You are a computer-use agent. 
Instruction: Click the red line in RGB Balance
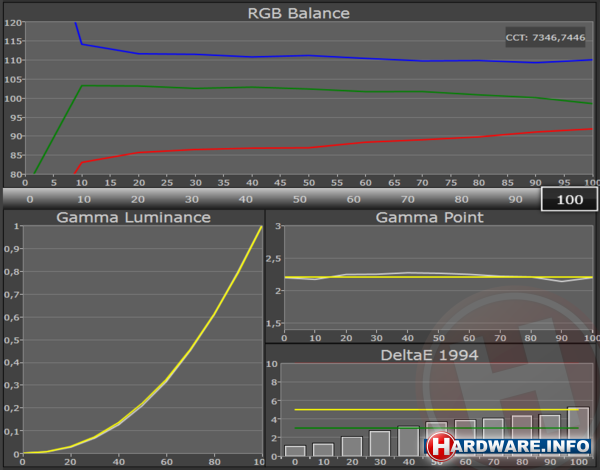click(308, 147)
